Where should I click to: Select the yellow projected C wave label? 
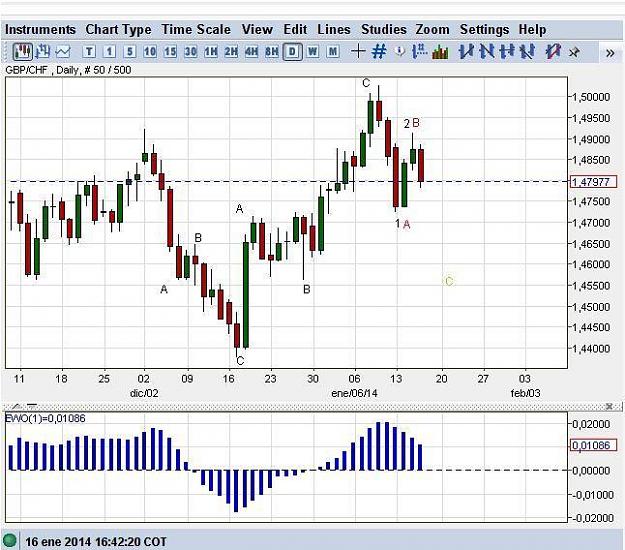point(449,281)
